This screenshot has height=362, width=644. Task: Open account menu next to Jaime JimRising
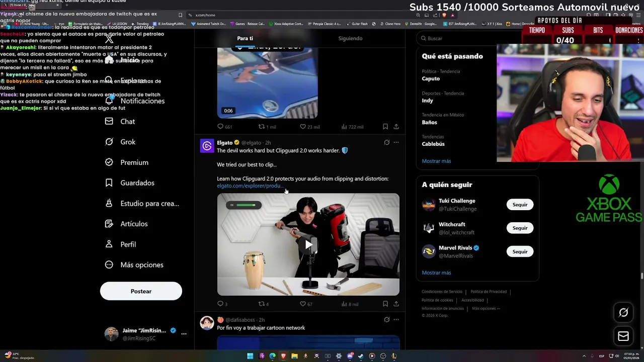click(184, 334)
